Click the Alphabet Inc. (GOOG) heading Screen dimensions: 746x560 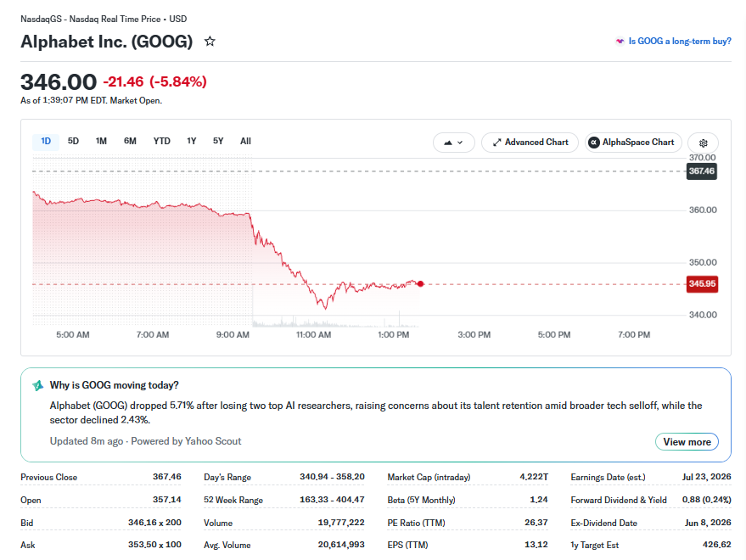pos(107,42)
